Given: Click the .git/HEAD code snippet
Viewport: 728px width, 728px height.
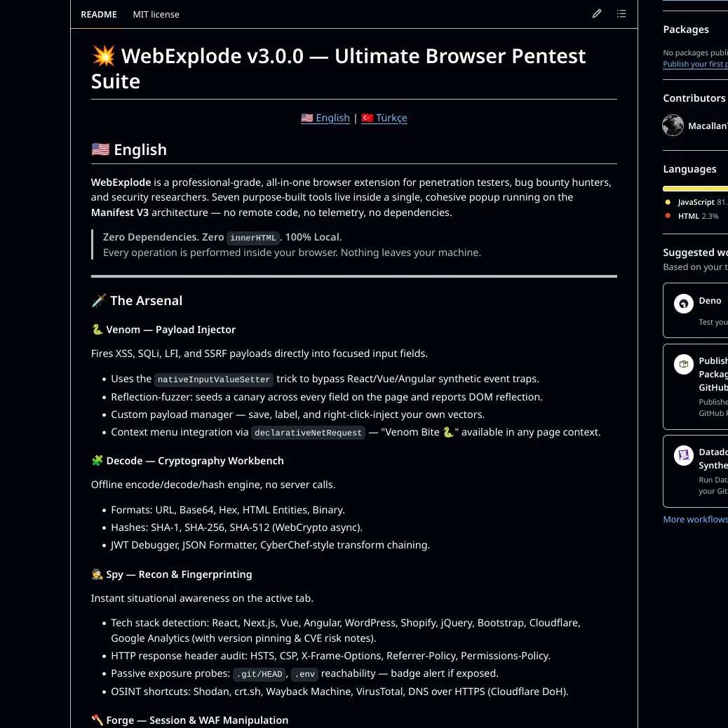Looking at the screenshot, I should (259, 674).
